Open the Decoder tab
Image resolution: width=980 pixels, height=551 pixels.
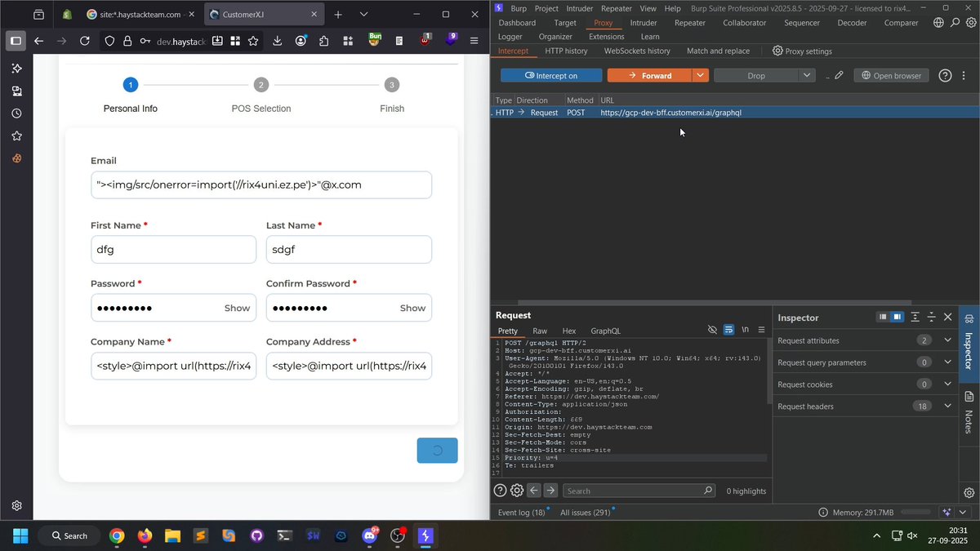coord(852,23)
